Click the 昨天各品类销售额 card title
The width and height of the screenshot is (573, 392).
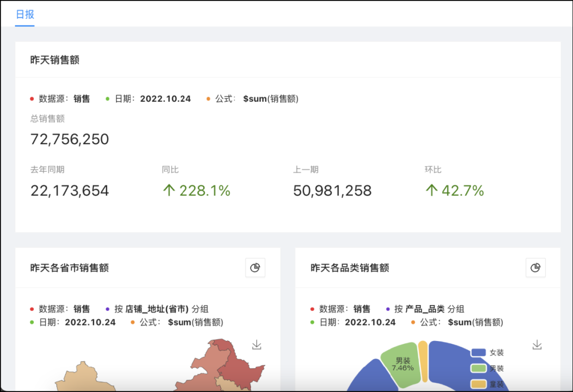click(x=350, y=268)
